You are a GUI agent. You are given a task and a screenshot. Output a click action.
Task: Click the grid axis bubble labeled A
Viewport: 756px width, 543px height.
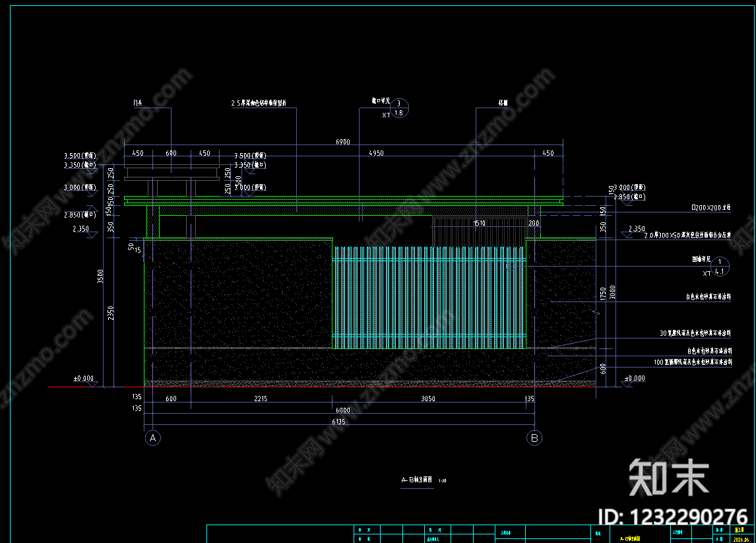tap(153, 438)
